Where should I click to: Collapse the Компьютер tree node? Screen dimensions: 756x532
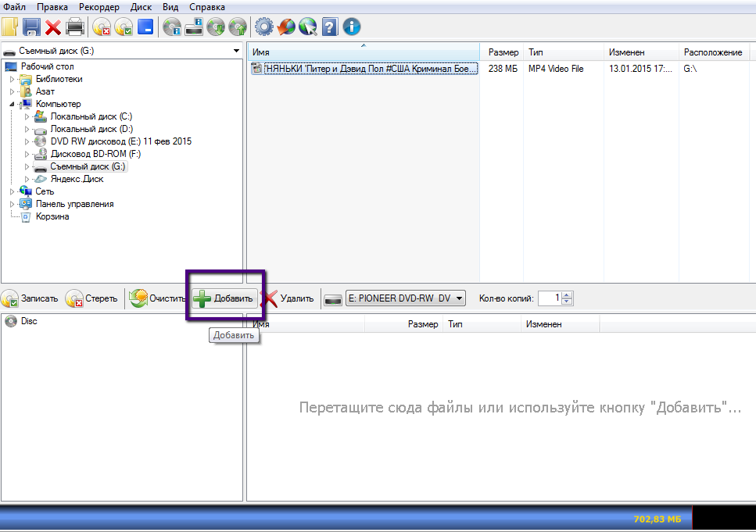click(13, 104)
